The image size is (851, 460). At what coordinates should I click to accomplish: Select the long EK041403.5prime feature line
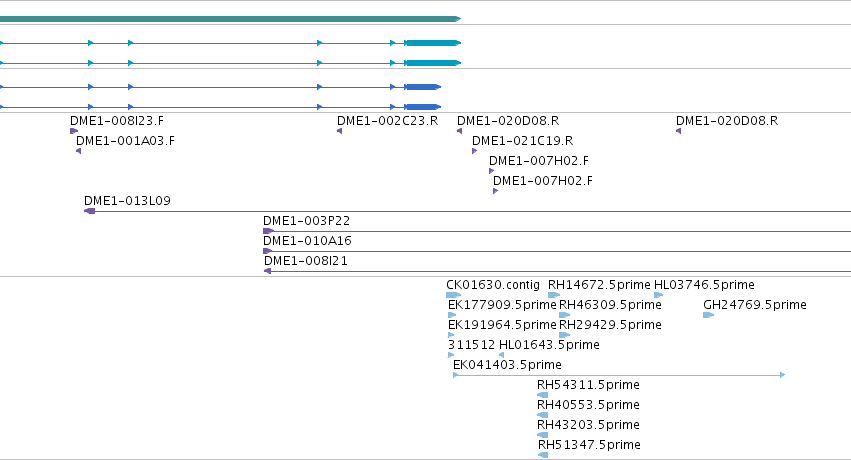click(x=619, y=375)
